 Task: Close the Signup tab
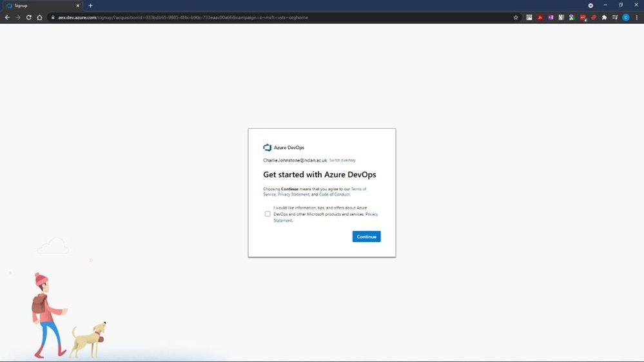[x=77, y=6]
